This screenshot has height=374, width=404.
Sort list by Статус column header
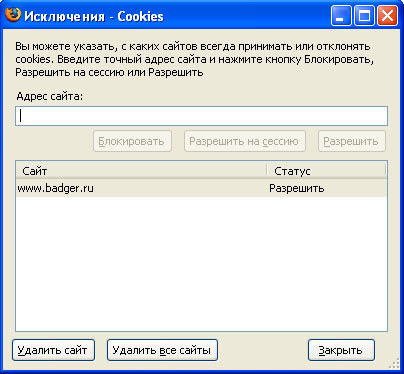[326, 171]
